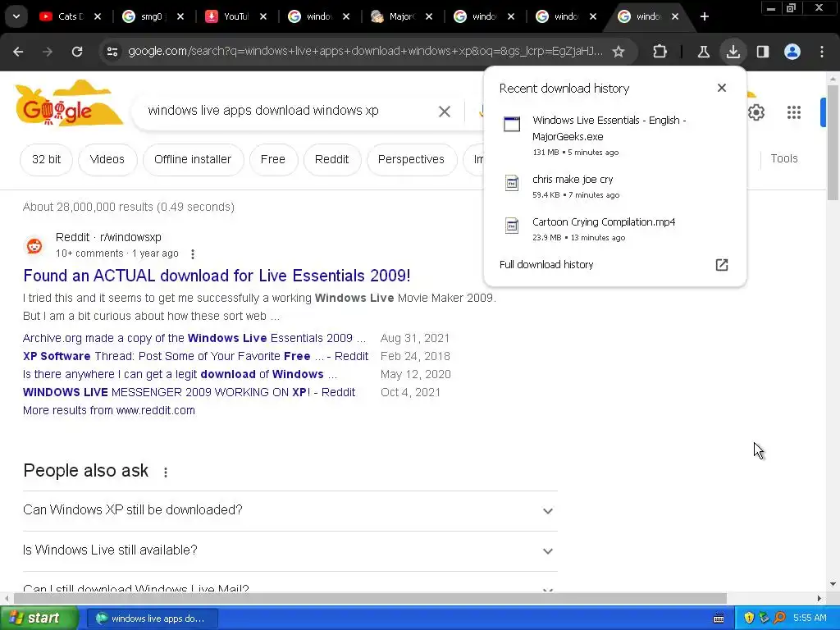The image size is (840, 630).
Task: Click the vertical scrollbar thumb
Action: pos(833,142)
